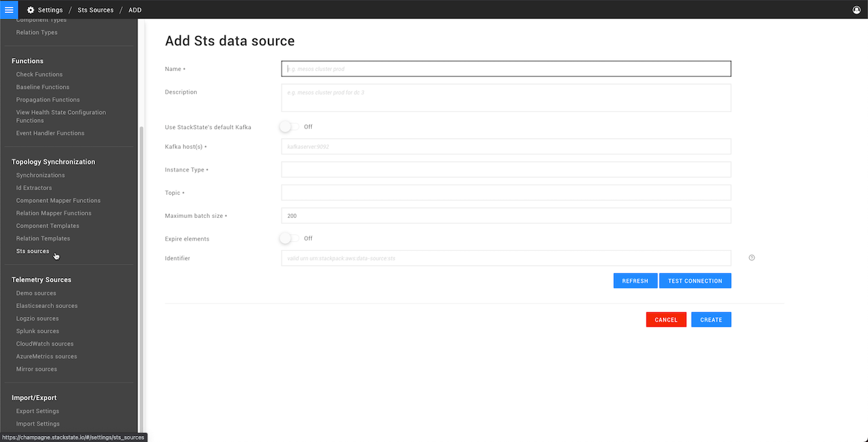868x442 pixels.
Task: Click the Telemetry Sources heading
Action: (41, 280)
